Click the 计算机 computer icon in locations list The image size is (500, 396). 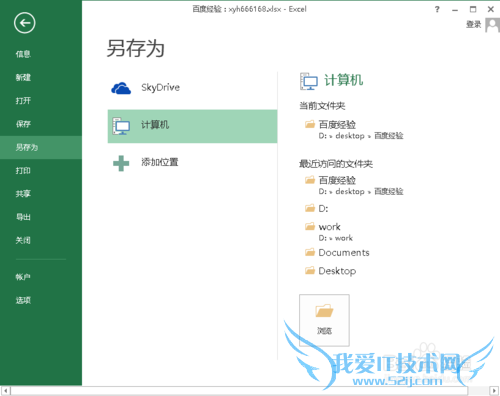pyautogui.click(x=121, y=126)
